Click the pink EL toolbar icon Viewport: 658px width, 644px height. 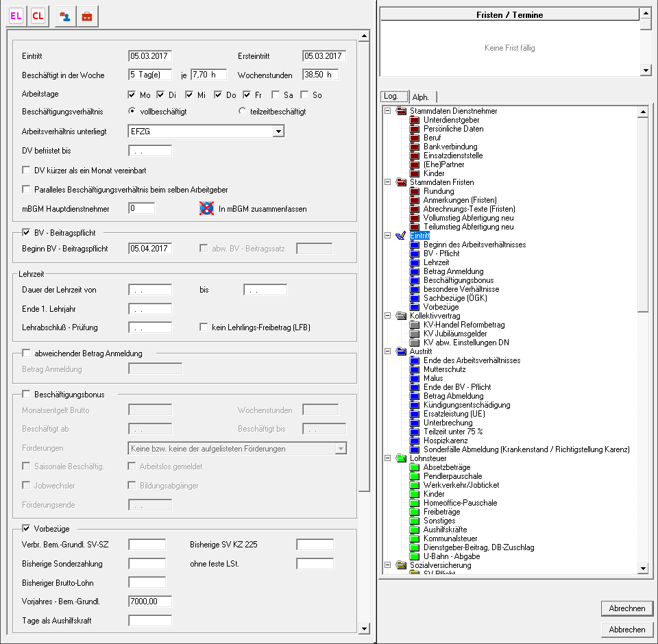click(x=16, y=16)
